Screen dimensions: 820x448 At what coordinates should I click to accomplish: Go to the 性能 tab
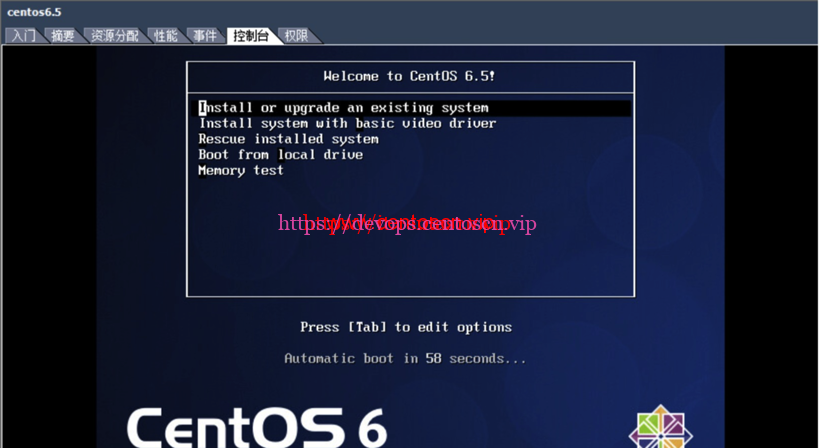tap(165, 36)
